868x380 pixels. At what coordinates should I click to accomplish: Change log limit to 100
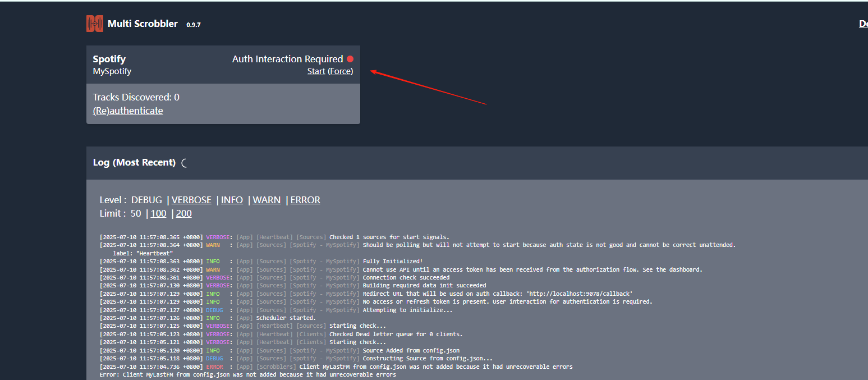159,213
